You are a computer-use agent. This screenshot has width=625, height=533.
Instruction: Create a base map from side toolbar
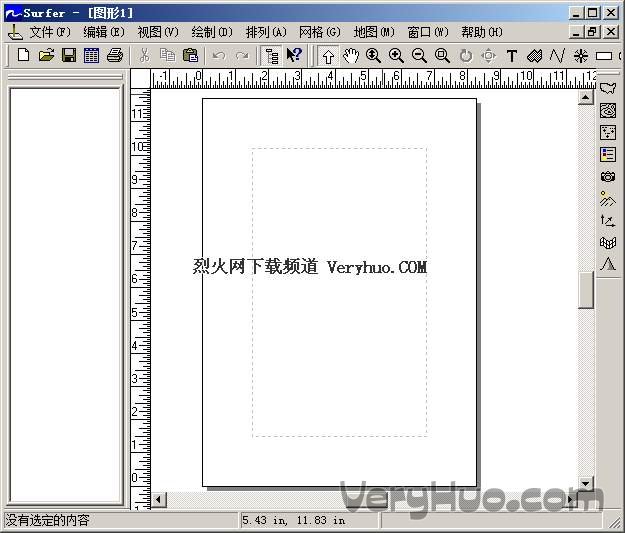pyautogui.click(x=608, y=89)
